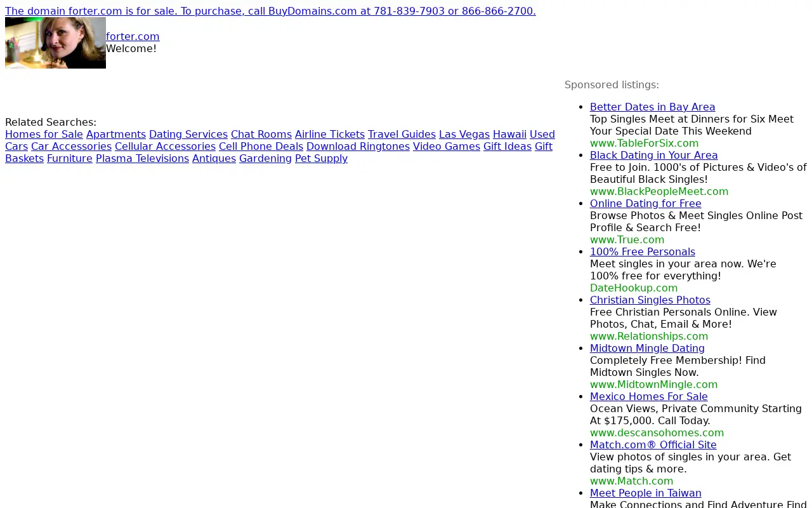Open Pet Supply search link

321,158
